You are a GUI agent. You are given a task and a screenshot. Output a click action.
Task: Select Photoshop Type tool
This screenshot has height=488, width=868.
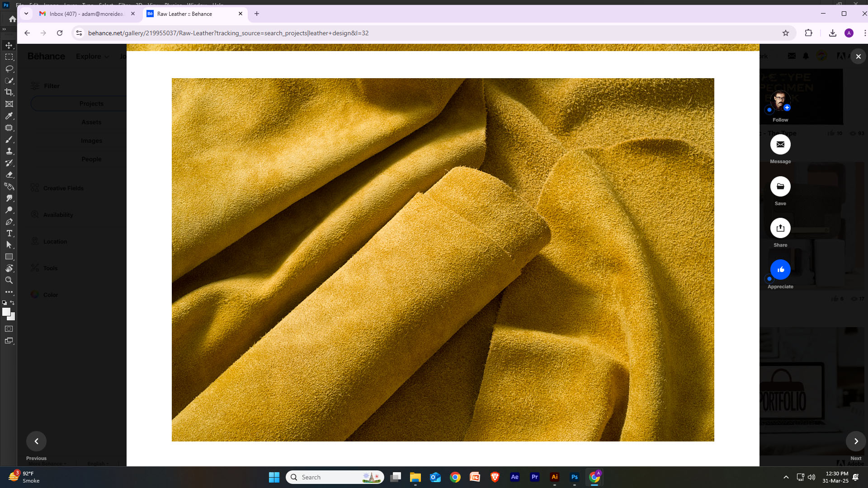coord(9,233)
